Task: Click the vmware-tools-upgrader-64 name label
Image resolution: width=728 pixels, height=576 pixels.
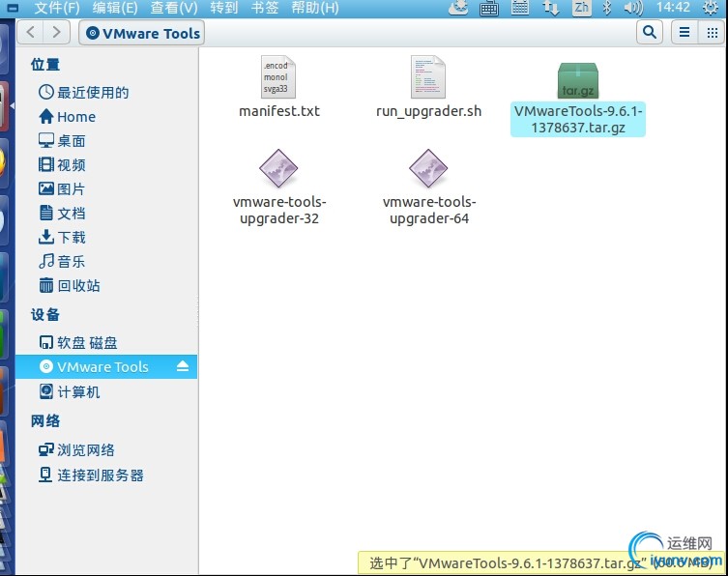Action: (x=429, y=211)
